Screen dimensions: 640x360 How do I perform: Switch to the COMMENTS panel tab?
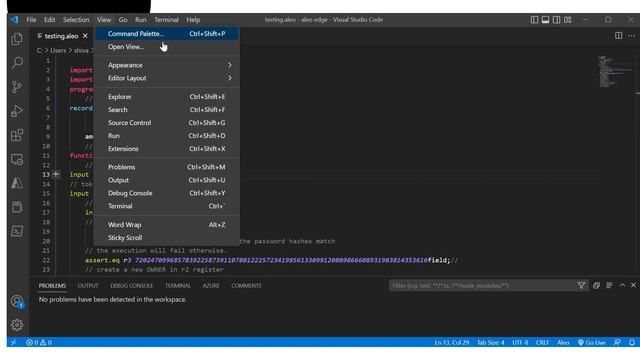tap(246, 286)
